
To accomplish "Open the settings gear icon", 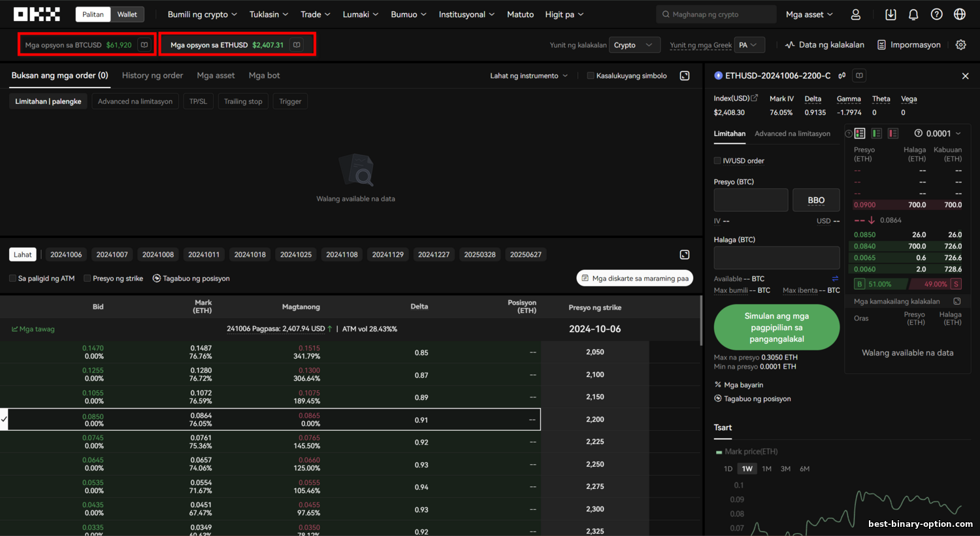I will (960, 45).
